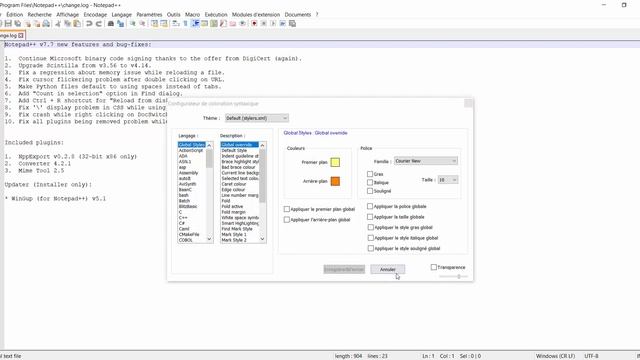Enable Appliquer le style gras global

tap(370, 227)
